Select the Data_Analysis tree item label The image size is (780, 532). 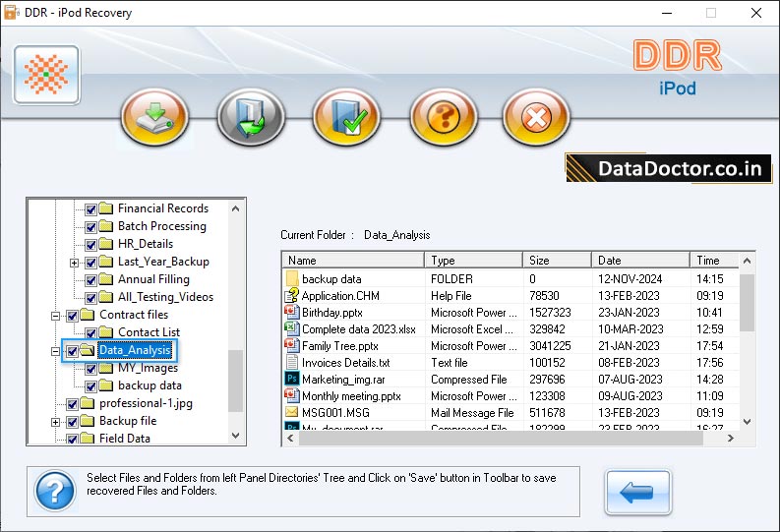pyautogui.click(x=135, y=350)
